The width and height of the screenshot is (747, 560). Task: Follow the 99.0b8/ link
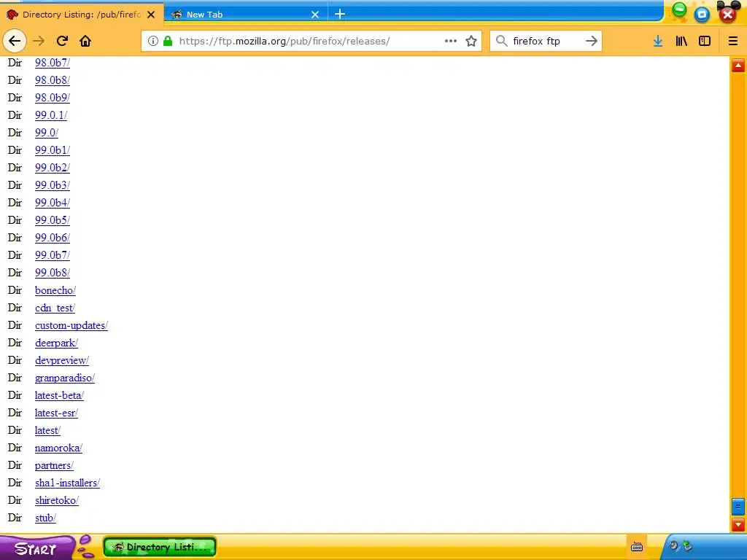point(53,273)
